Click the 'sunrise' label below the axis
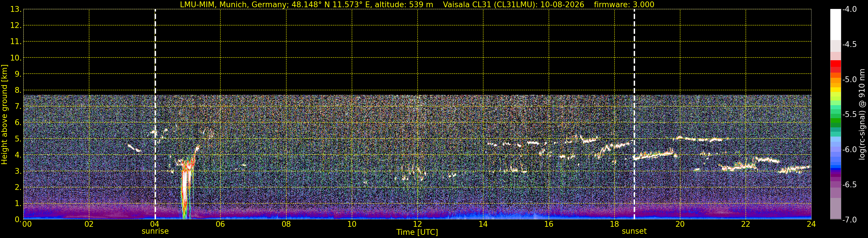 pyautogui.click(x=155, y=231)
